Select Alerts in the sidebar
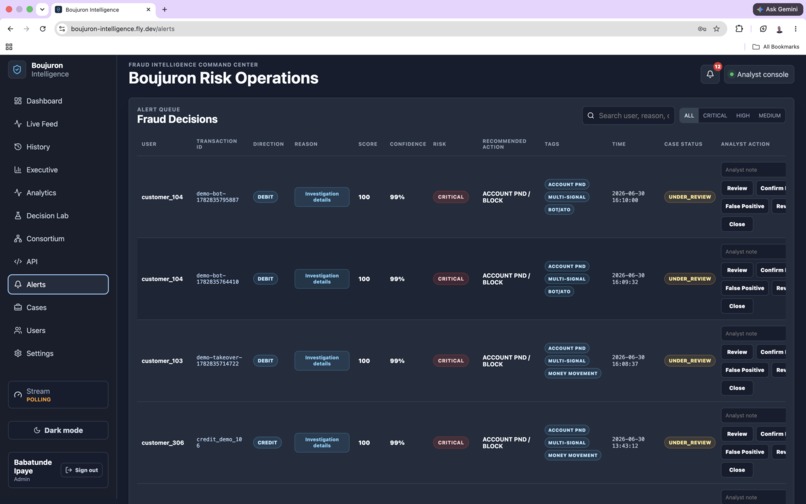The image size is (806, 504). pos(58,284)
